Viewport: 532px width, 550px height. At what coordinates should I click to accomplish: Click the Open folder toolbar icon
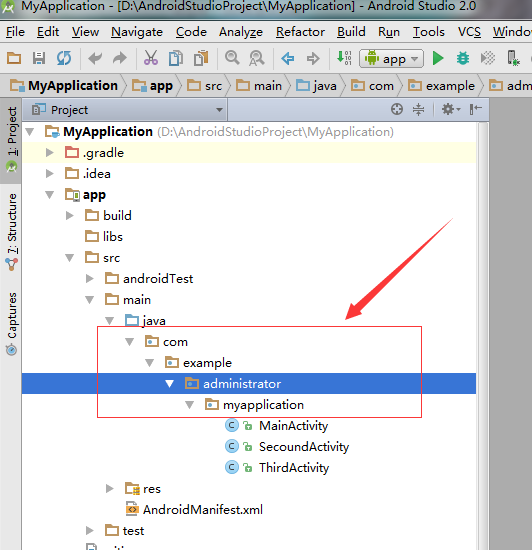click(14, 58)
